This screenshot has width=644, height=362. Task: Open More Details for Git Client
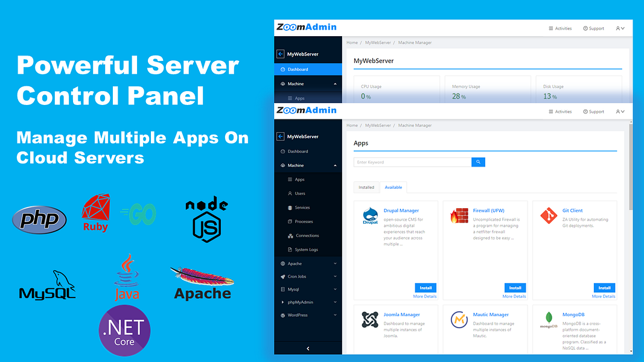pos(604,296)
